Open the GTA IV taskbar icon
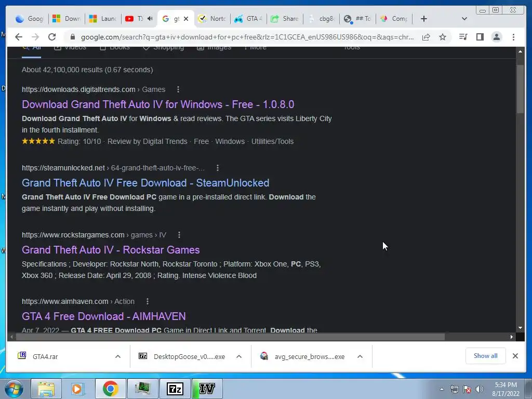 pyautogui.click(x=207, y=389)
